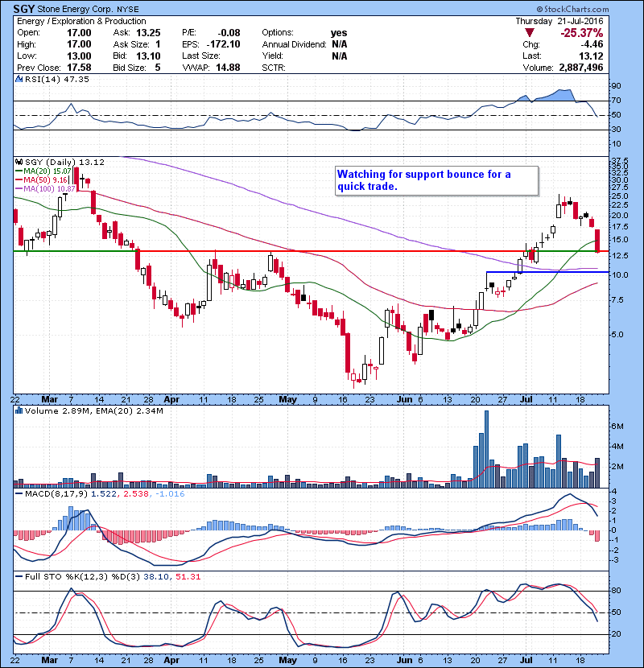Click the RSI(14) panel line-chart icon

[x=19, y=79]
